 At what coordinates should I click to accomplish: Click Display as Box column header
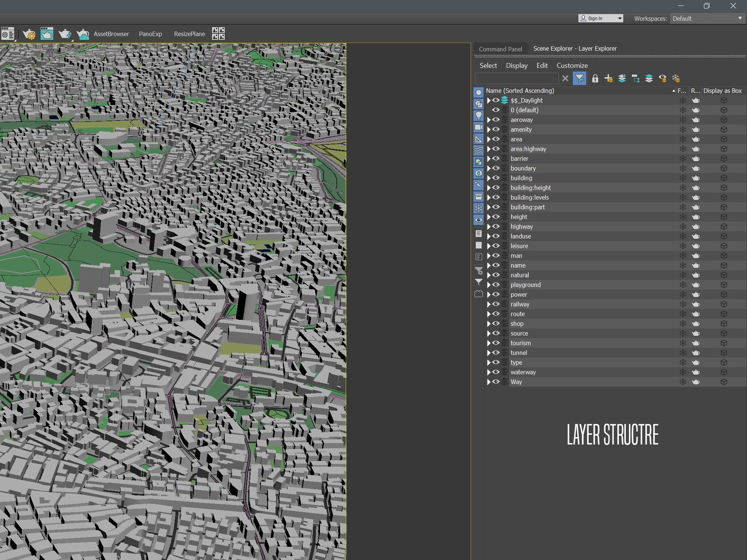pyautogui.click(x=723, y=91)
